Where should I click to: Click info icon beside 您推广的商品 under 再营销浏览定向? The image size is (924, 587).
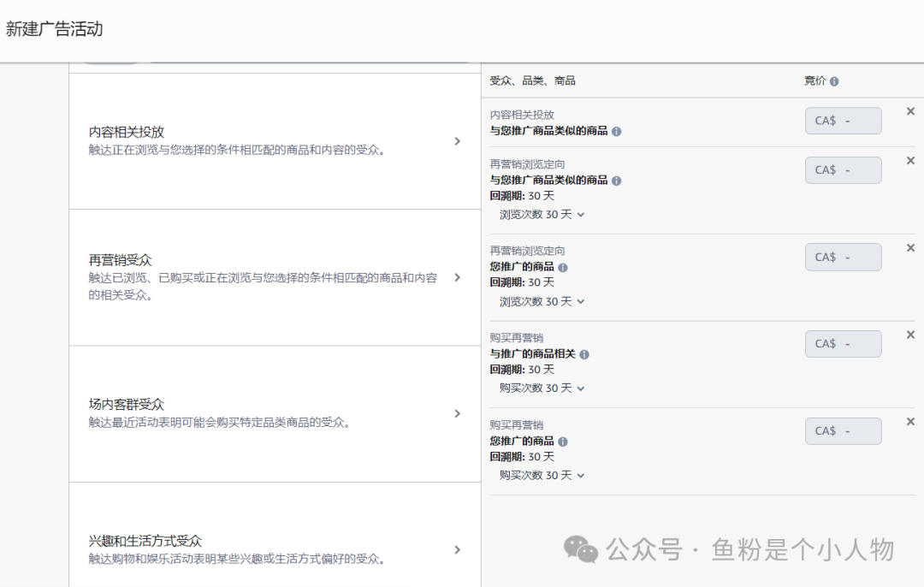[563, 268]
